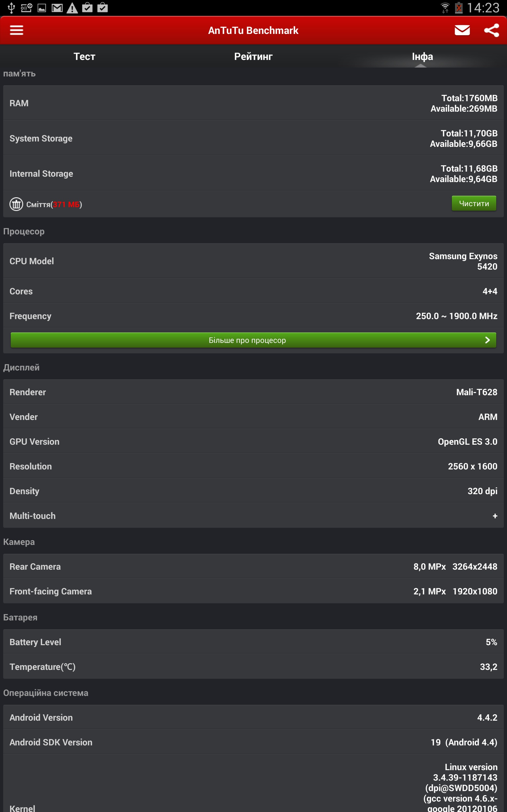Tap the envelope message icon
This screenshot has width=507, height=812.
tap(462, 30)
